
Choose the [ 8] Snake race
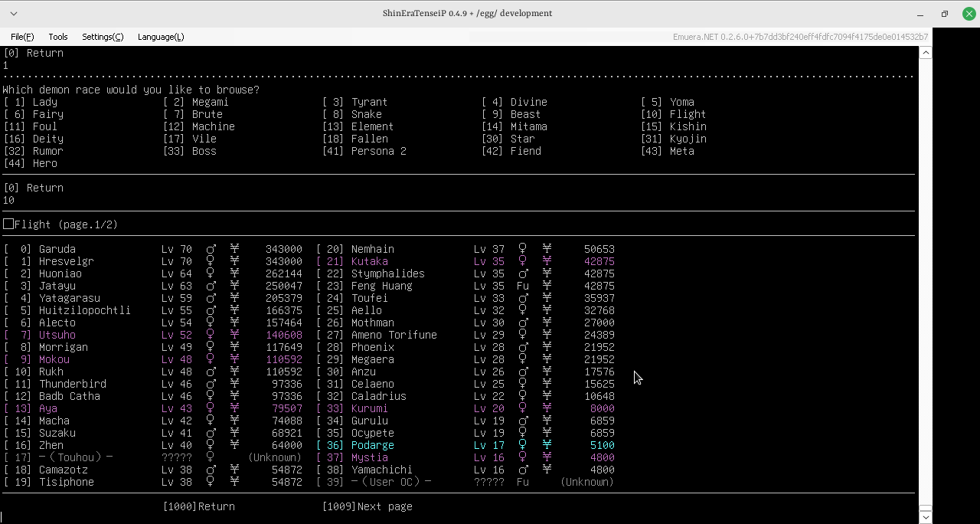(x=352, y=114)
